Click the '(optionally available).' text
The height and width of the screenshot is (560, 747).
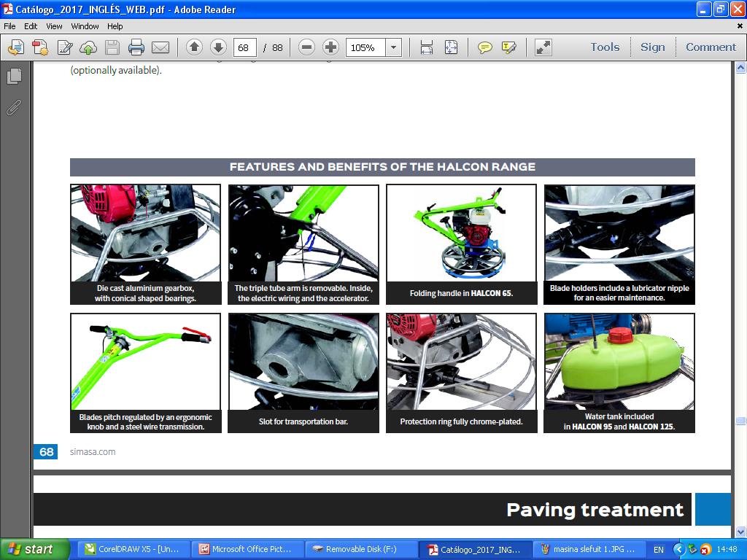click(x=116, y=70)
